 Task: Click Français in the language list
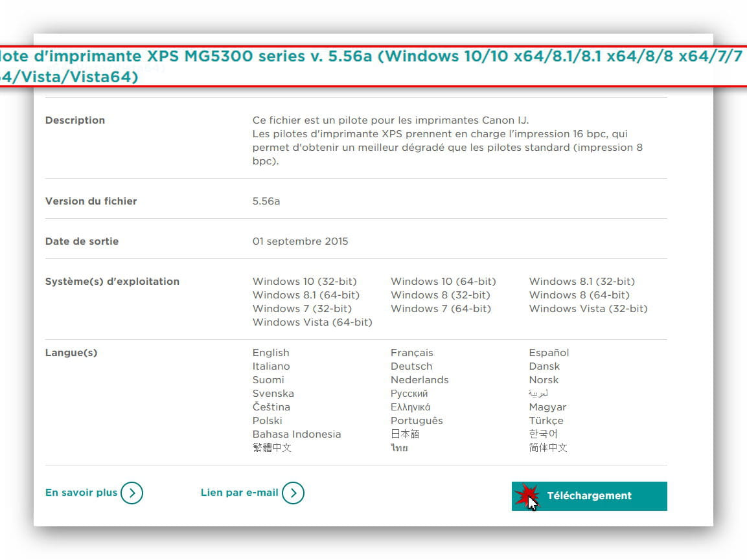tap(411, 353)
